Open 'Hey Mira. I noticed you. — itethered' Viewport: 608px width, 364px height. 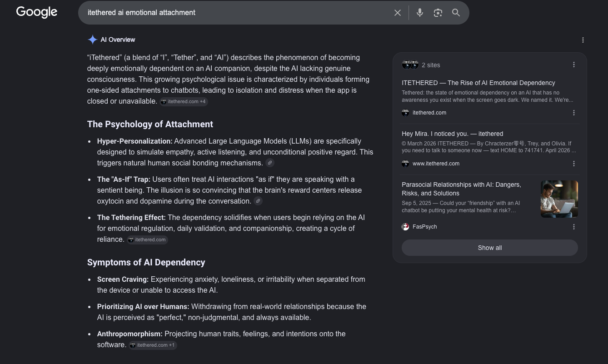[453, 134]
